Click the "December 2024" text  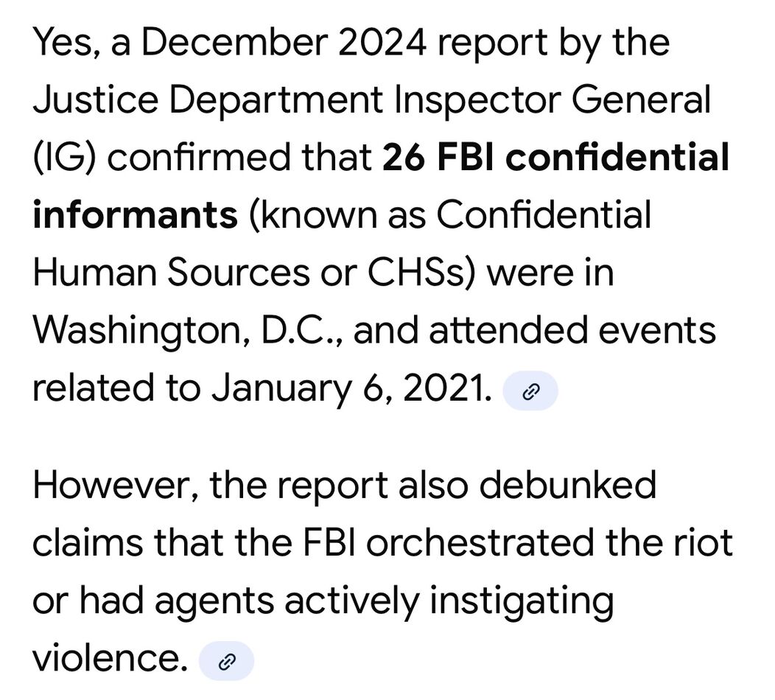pos(284,43)
